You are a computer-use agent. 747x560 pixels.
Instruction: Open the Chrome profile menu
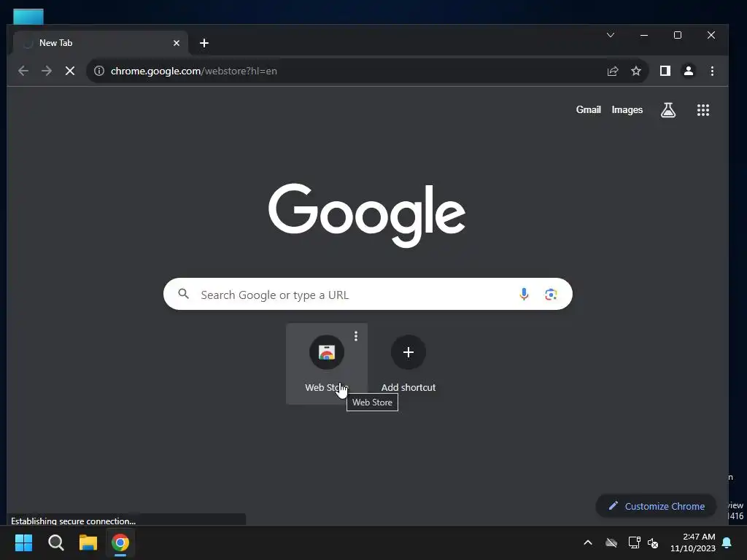pyautogui.click(x=689, y=71)
